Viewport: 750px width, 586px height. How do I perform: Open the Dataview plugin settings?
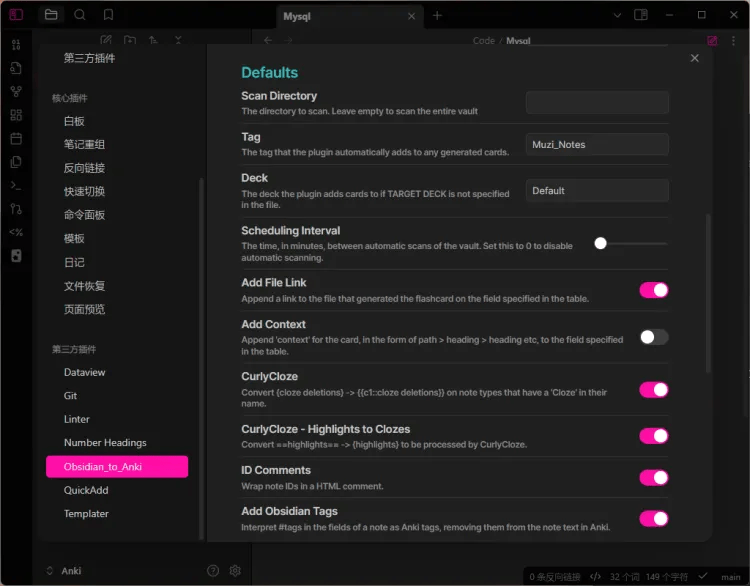[x=117, y=372]
